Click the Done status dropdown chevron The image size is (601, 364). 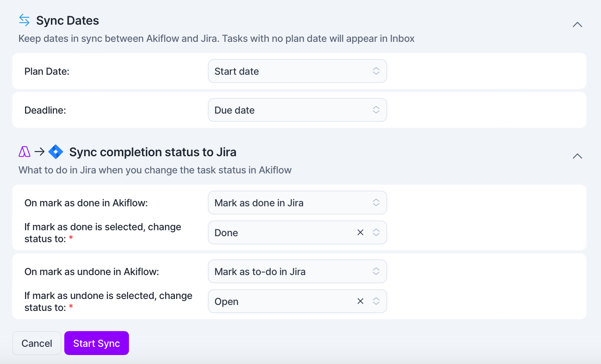pyautogui.click(x=376, y=232)
